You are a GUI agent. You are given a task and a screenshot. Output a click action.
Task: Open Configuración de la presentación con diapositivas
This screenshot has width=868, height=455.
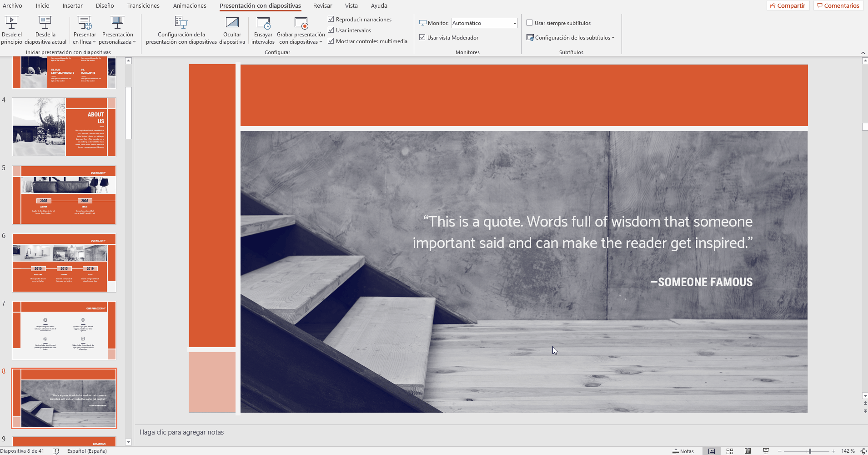[x=181, y=30]
